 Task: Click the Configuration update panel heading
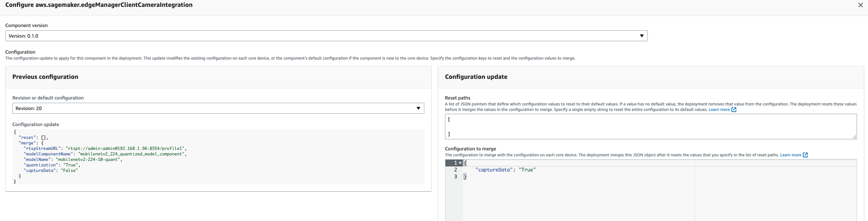[x=476, y=77]
